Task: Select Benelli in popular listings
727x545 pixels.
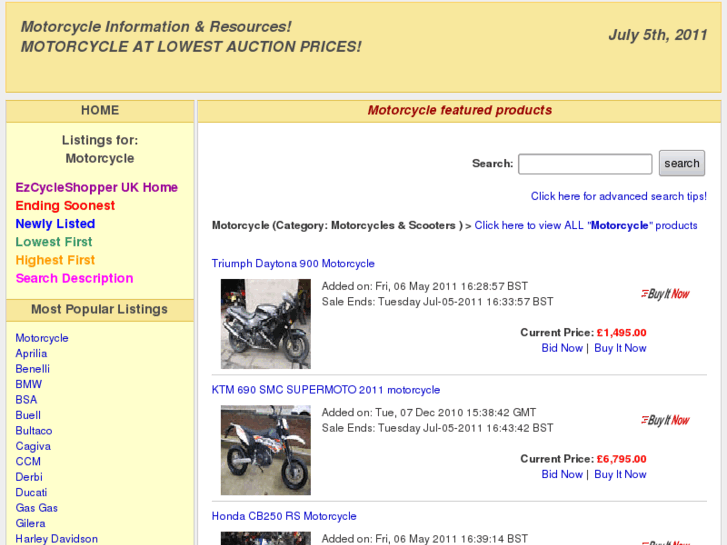Action: click(x=32, y=369)
